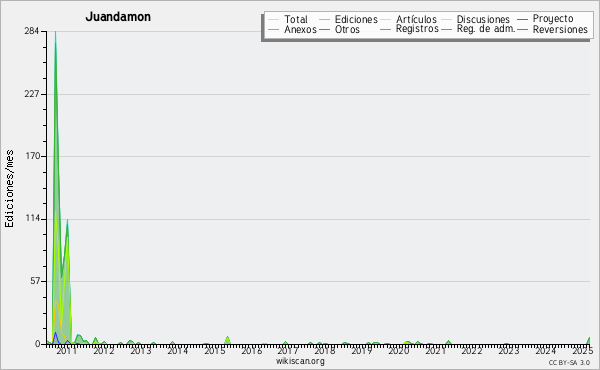The height and width of the screenshot is (370, 600).
Task: Click the x-axis year 2013
Action: (140, 350)
